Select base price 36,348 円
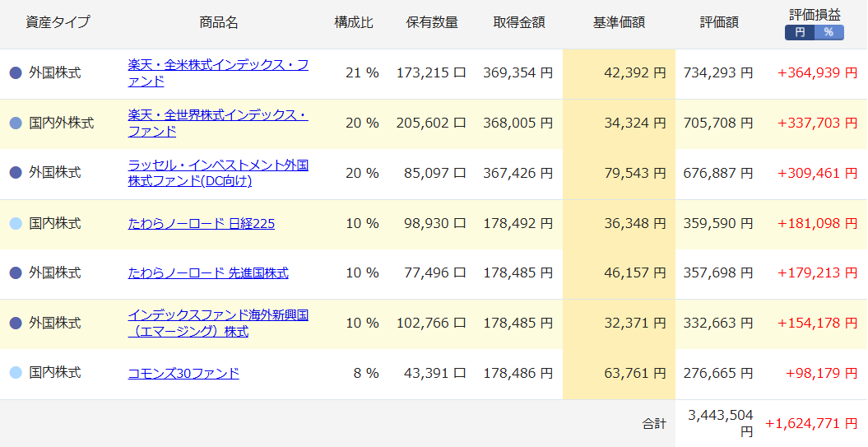Image resolution: width=868 pixels, height=447 pixels. (635, 223)
